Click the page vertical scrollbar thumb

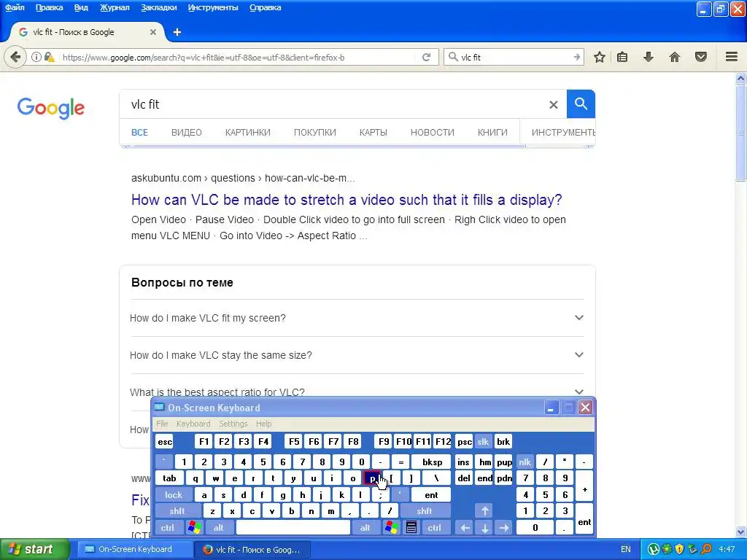pyautogui.click(x=741, y=133)
